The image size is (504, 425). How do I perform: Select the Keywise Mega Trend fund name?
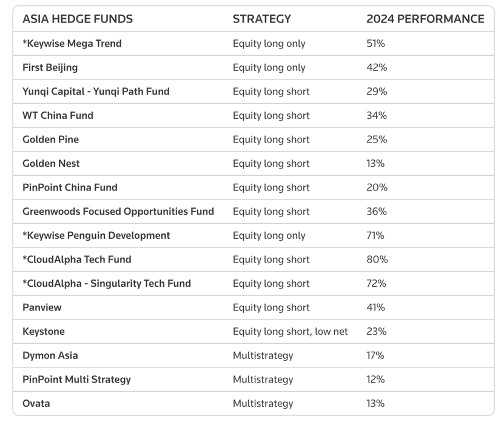pos(72,44)
